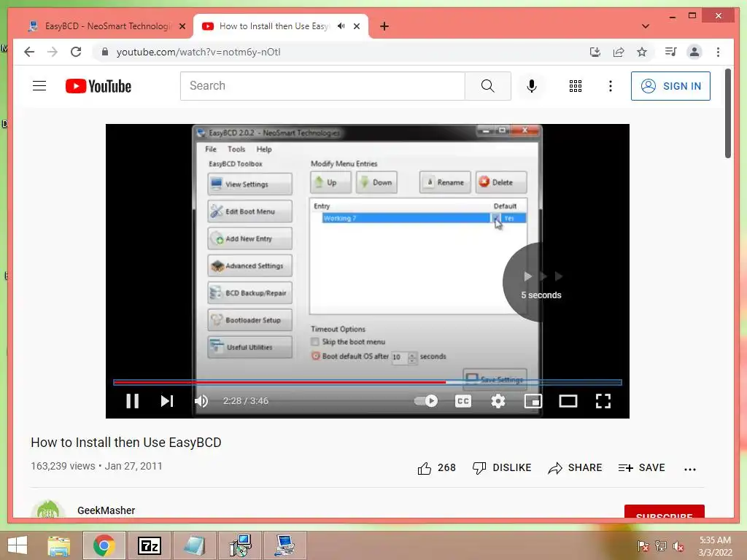Viewport: 747px width, 560px height.
Task: View site info lock icon
Action: coord(105,52)
